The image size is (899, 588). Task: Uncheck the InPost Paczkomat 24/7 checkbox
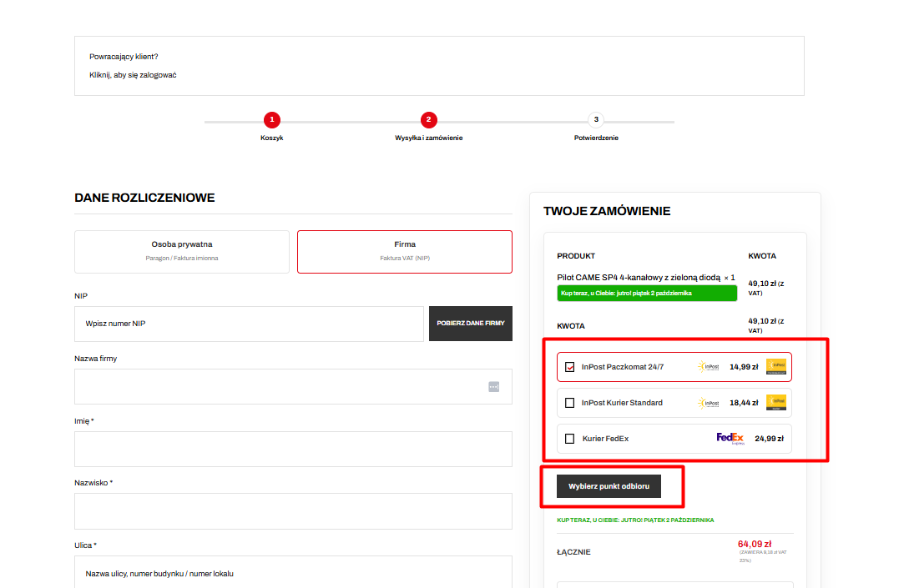coord(569,367)
